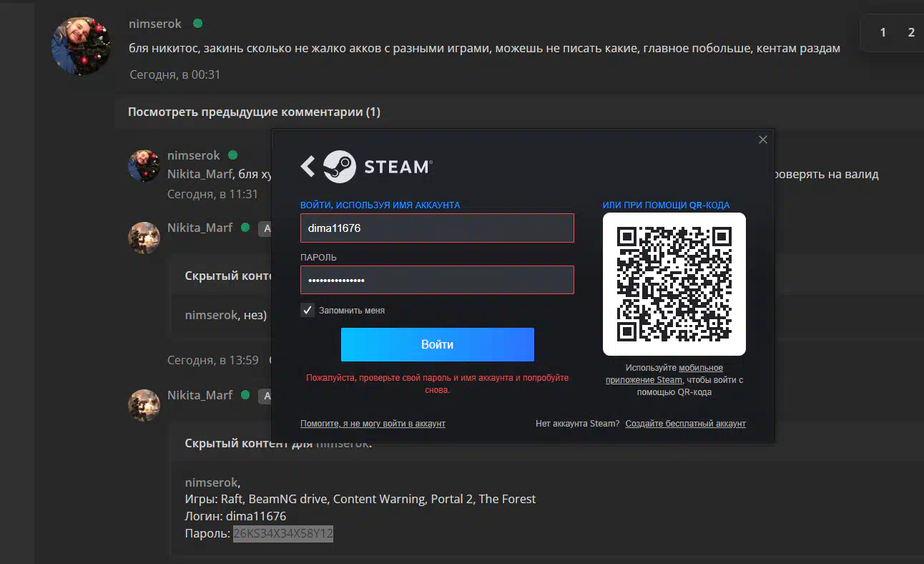The height and width of the screenshot is (564, 924).
Task: Click Nikita_Marf's avatar beside the games list reply
Action: (144, 405)
